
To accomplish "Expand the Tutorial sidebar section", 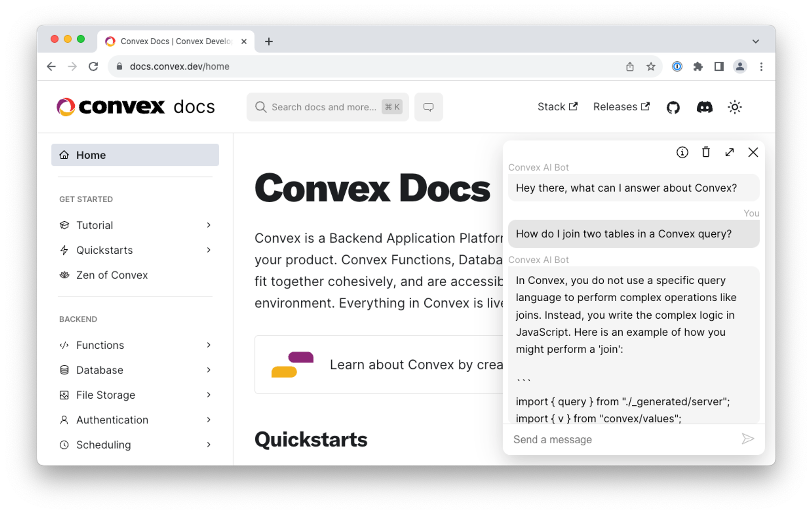I will coord(208,225).
